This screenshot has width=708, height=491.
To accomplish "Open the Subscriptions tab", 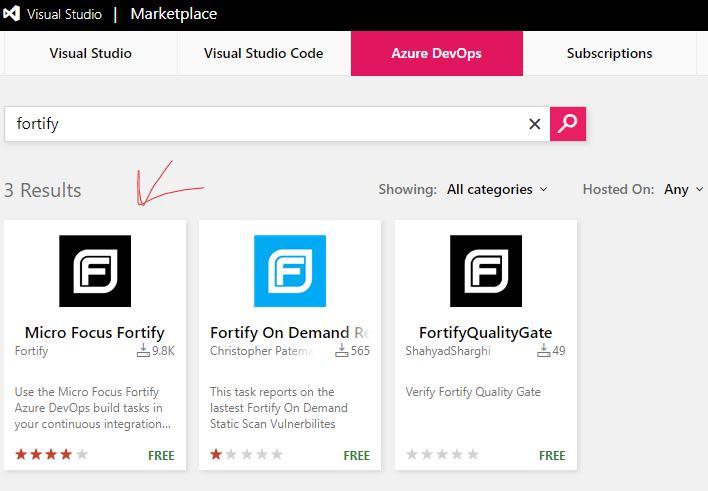I will (609, 54).
